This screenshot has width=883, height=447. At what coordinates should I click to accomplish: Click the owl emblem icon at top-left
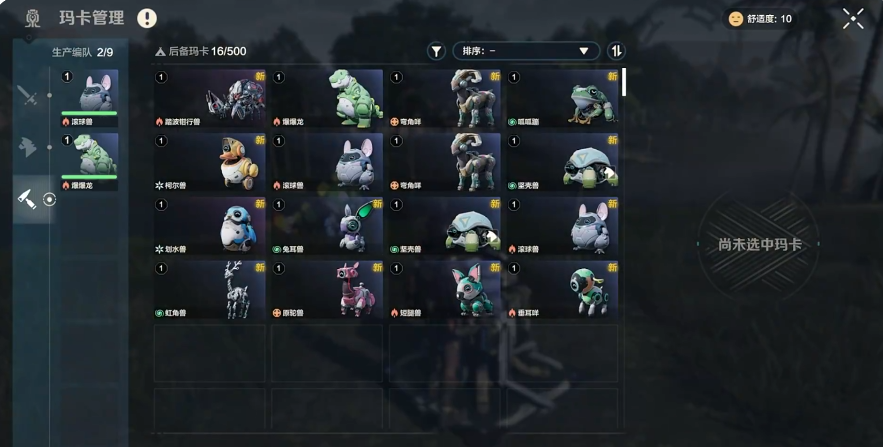click(x=33, y=19)
